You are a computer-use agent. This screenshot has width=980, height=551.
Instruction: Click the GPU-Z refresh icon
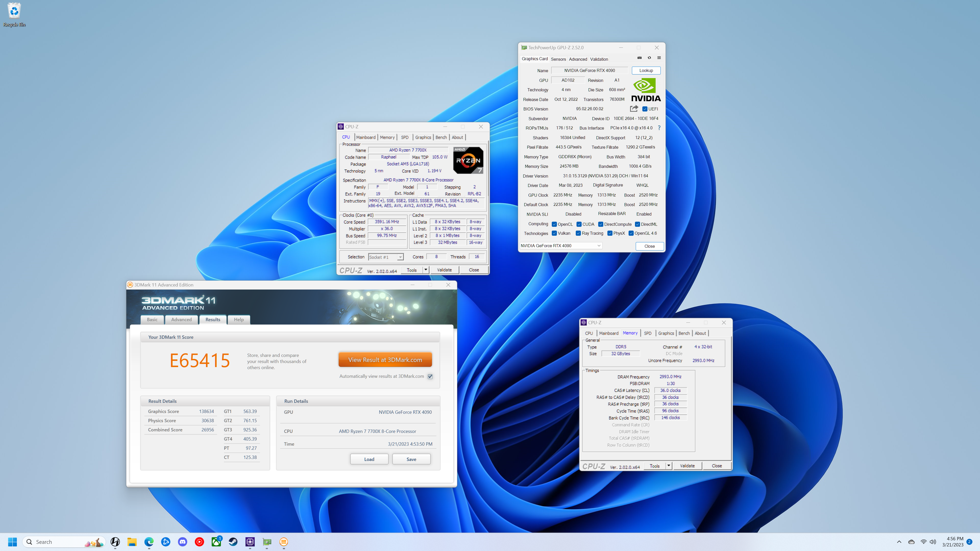pos(650,58)
